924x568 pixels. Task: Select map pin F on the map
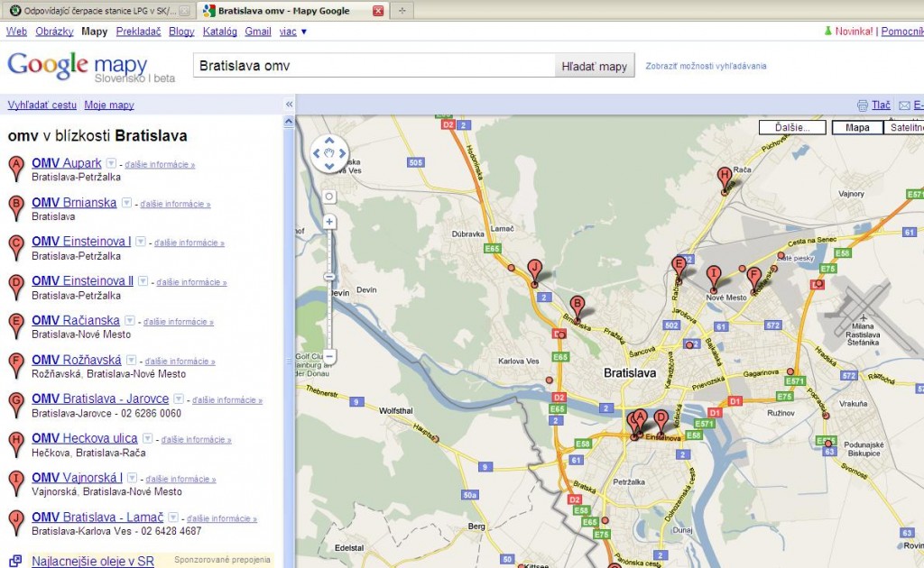tap(753, 279)
